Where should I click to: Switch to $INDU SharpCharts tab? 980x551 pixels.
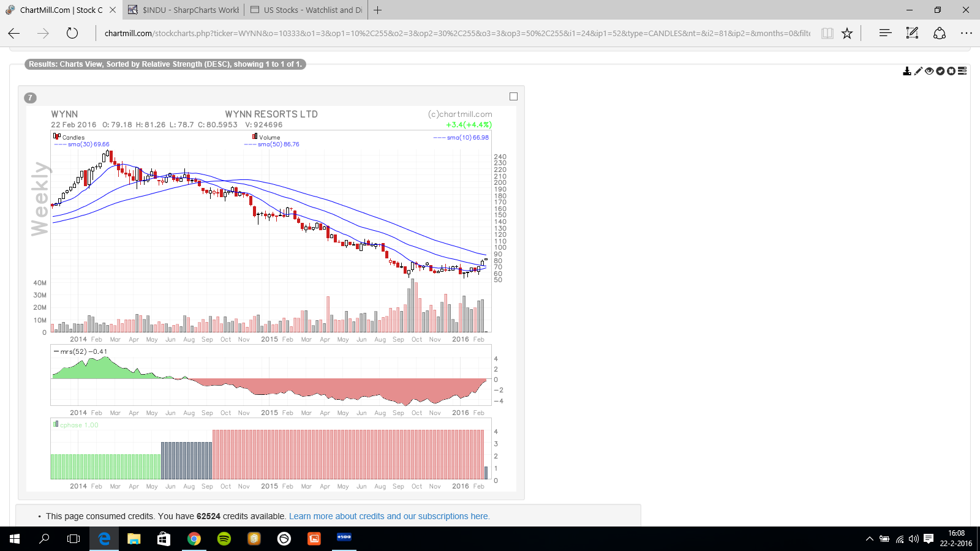pyautogui.click(x=184, y=10)
